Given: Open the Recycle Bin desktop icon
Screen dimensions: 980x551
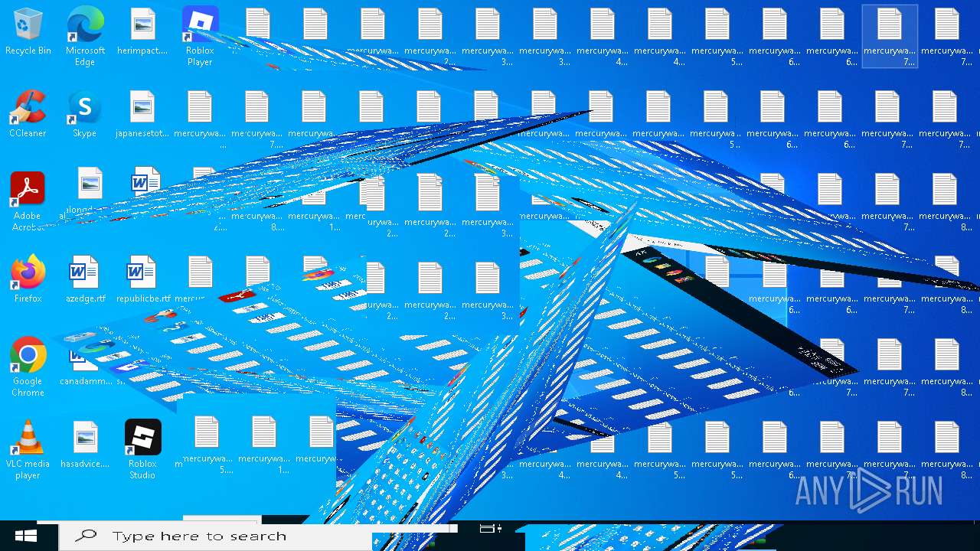Looking at the screenshot, I should click(x=28, y=32).
